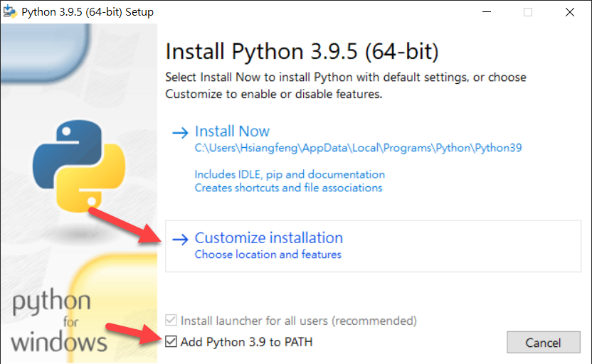The image size is (592, 364).
Task: Click the arrow icon beside Customize installation
Action: coord(181,239)
